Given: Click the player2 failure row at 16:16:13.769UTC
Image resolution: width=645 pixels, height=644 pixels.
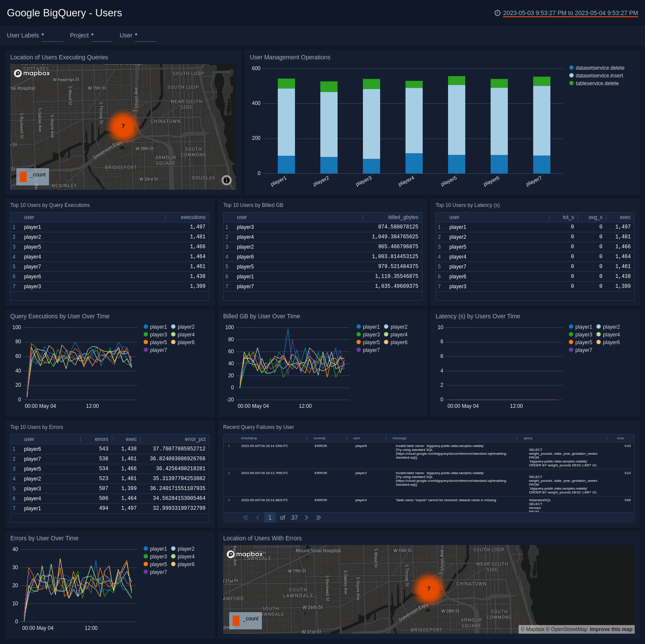Looking at the screenshot, I should tap(429, 483).
